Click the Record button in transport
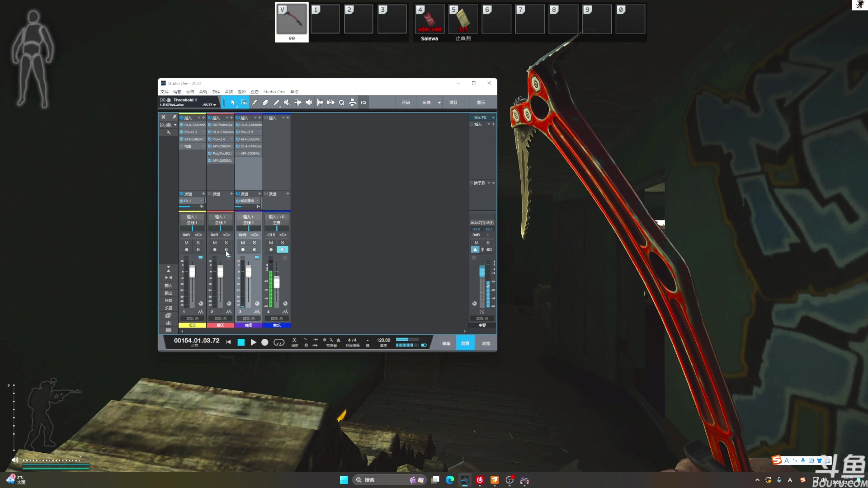 [x=265, y=343]
